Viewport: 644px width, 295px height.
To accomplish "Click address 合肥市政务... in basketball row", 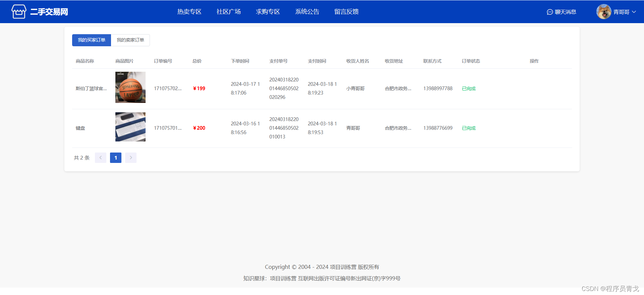I will pos(398,88).
